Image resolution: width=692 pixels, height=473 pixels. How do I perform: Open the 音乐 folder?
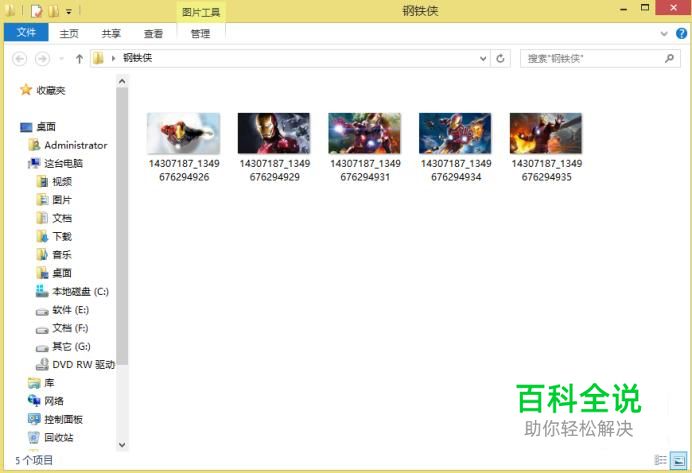(x=62, y=255)
